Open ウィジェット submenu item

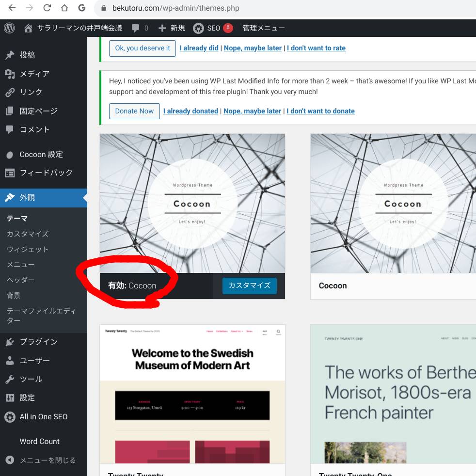28,249
